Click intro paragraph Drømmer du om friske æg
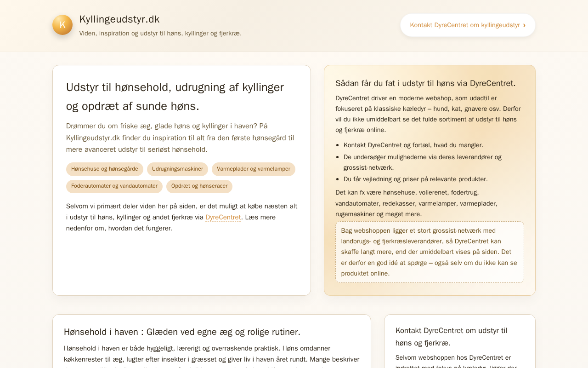This screenshot has width=588, height=368. (x=180, y=138)
